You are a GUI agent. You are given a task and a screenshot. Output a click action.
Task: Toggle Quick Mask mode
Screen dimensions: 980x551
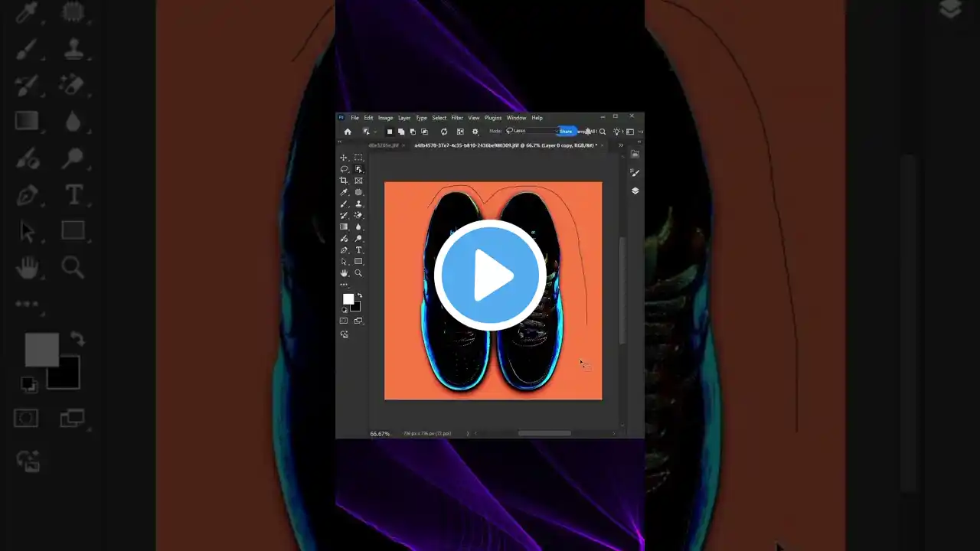pos(344,321)
